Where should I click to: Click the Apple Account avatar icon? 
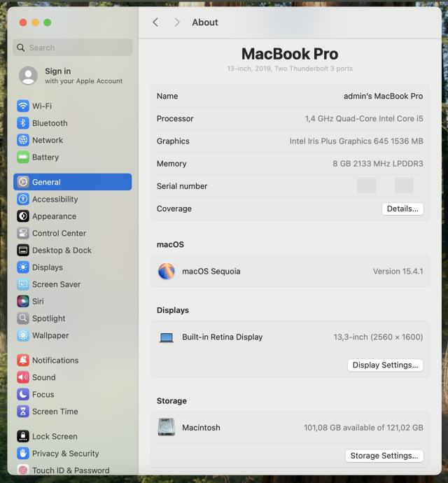[x=28, y=76]
